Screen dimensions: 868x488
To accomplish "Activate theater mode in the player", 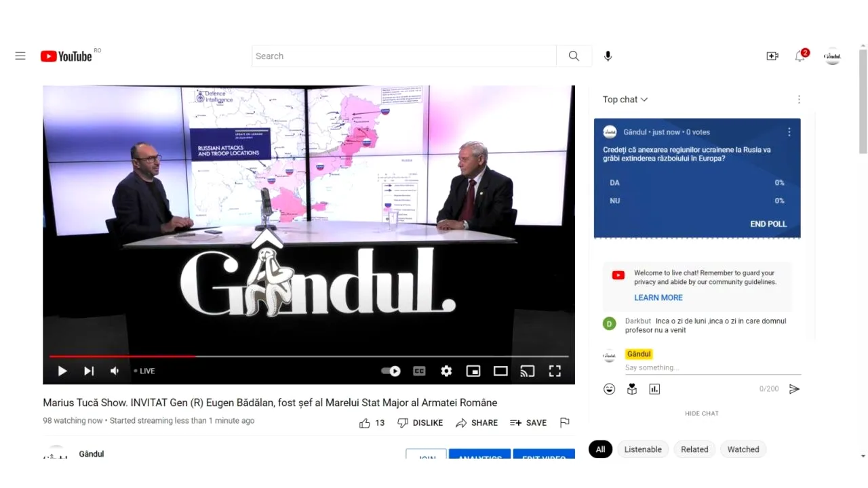I will click(x=500, y=371).
